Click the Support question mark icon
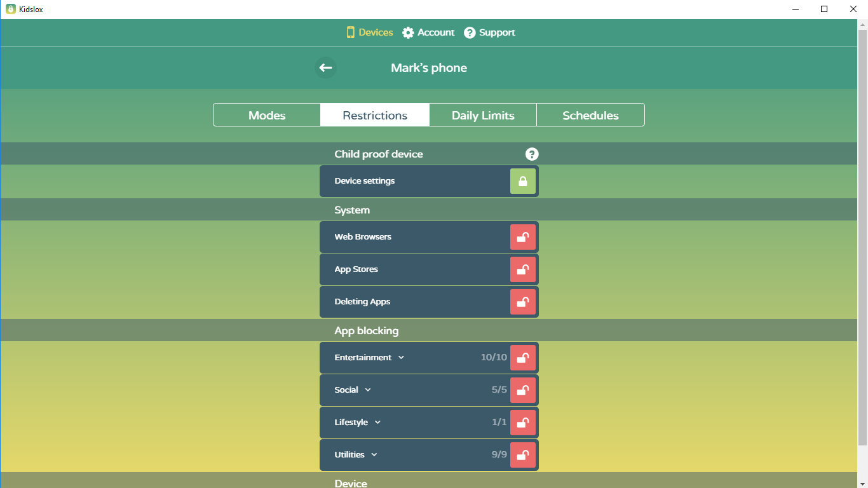The width and height of the screenshot is (868, 488). pos(470,32)
